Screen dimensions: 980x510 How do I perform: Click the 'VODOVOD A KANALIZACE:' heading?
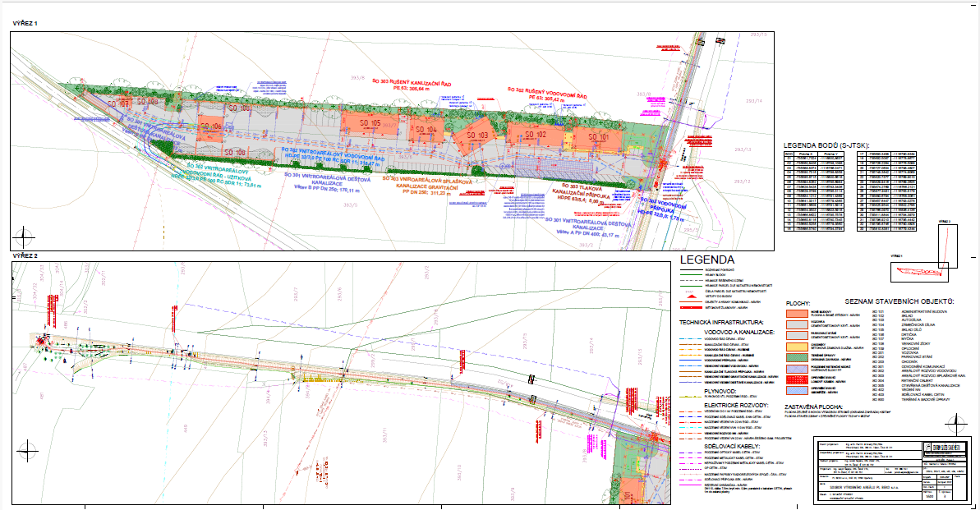(739, 333)
